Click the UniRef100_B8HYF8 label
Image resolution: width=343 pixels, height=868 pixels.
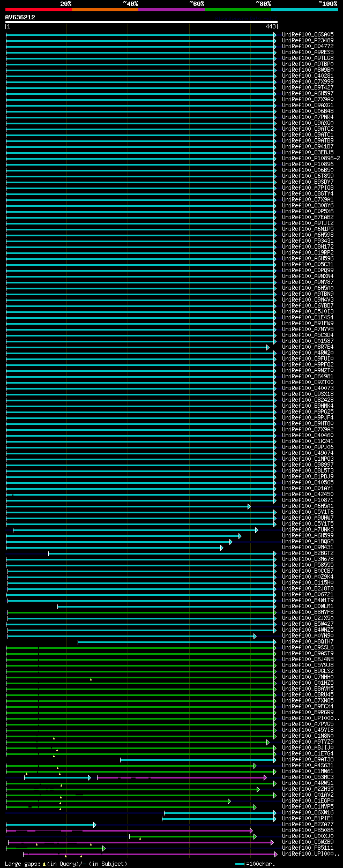click(x=308, y=612)
